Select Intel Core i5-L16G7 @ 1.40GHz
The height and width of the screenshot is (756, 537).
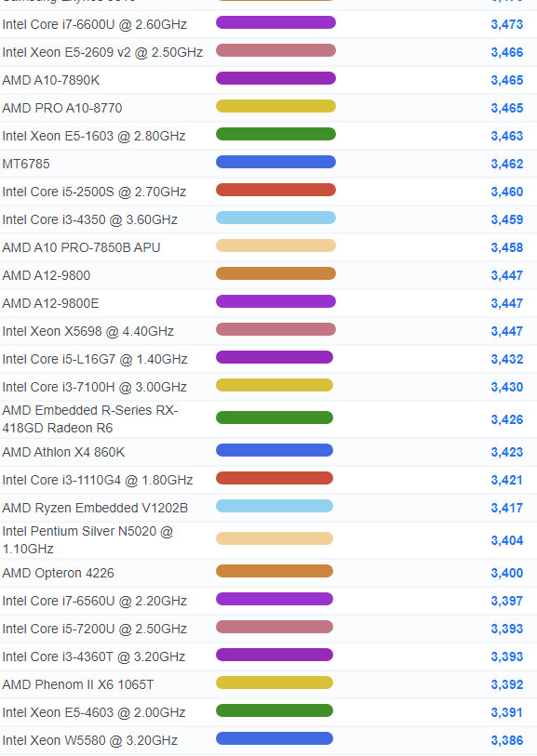tap(95, 360)
